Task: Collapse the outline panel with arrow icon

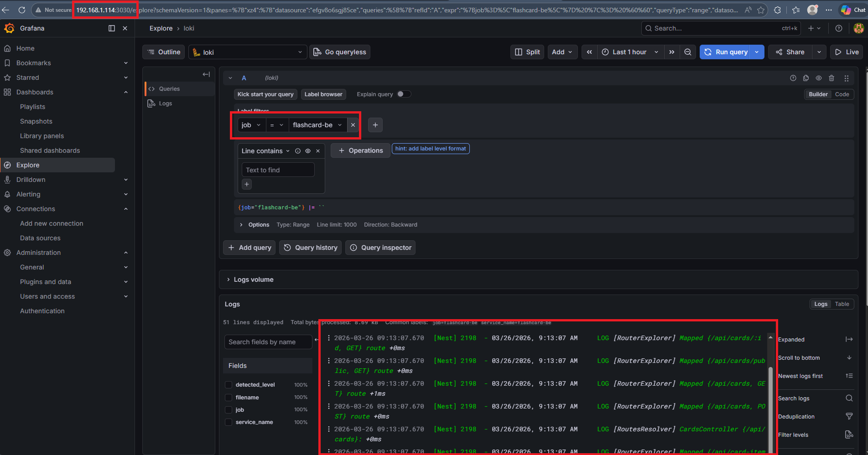Action: (206, 74)
